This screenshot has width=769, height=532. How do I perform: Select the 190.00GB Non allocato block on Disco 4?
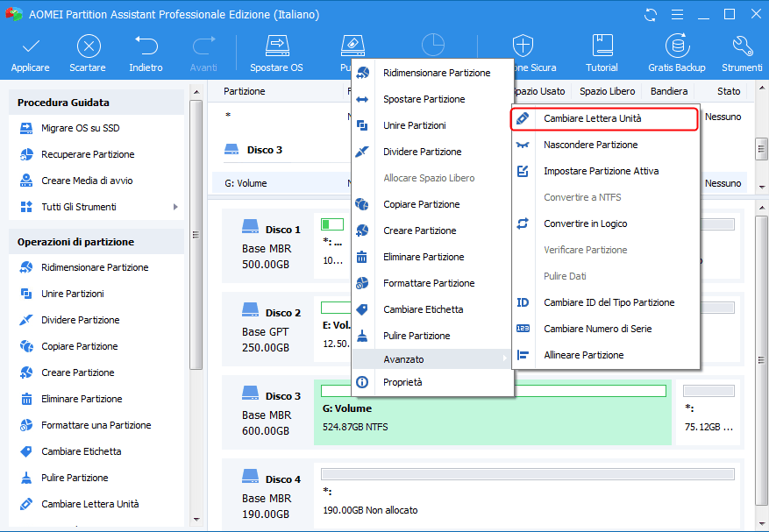528,495
